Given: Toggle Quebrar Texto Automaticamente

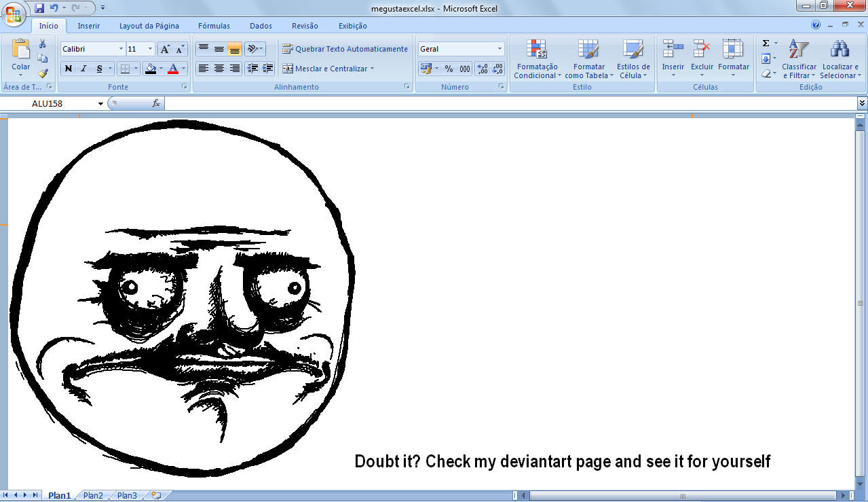Looking at the screenshot, I should [x=345, y=49].
